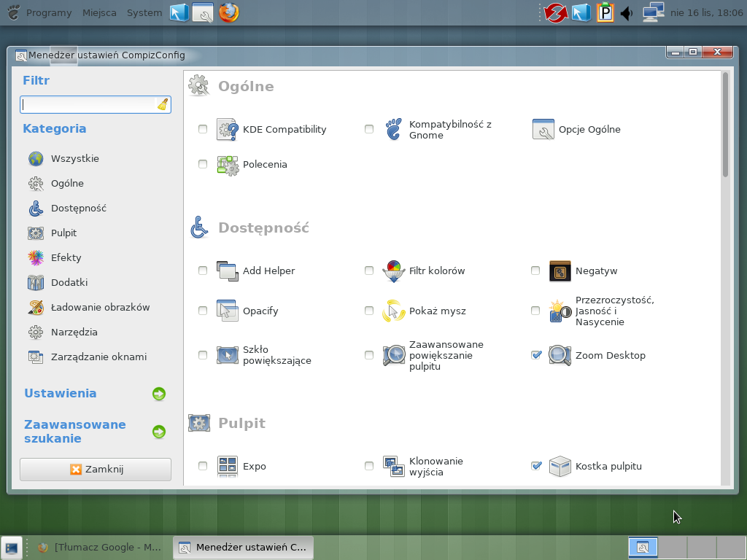747x560 pixels.
Task: Disable the Kostka pulpitu checkbox
Action: point(536,466)
